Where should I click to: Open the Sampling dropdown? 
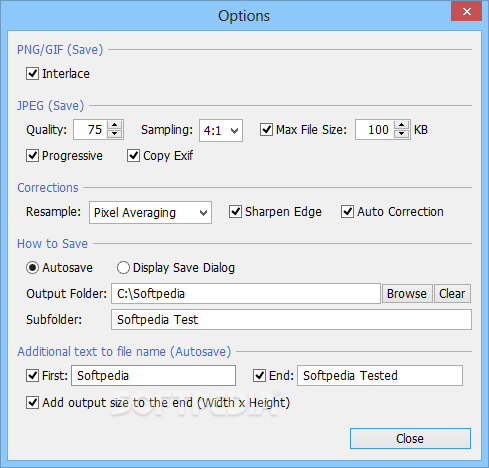coord(221,130)
